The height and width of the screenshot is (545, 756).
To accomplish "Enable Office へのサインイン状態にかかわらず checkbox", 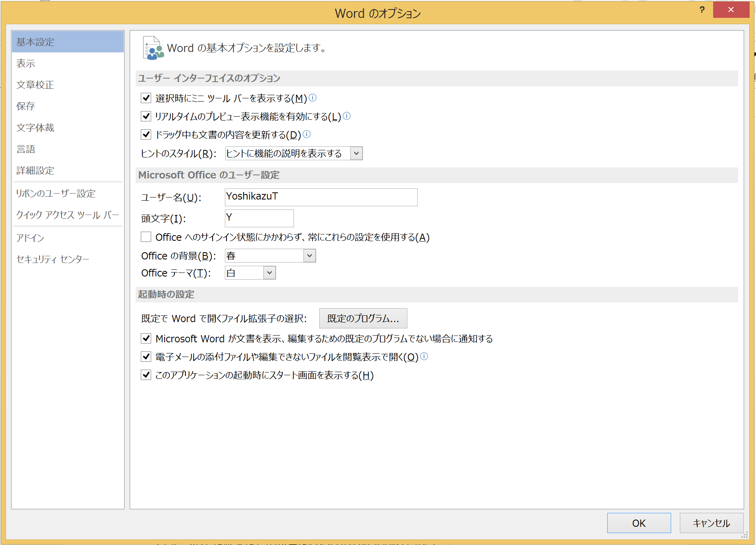I will coord(146,237).
